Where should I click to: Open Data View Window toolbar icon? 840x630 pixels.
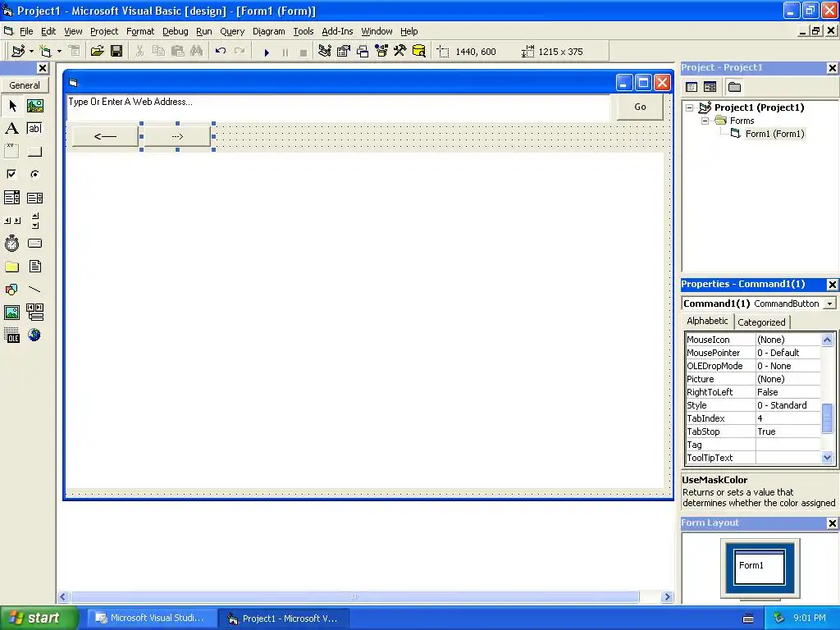pyautogui.click(x=419, y=52)
